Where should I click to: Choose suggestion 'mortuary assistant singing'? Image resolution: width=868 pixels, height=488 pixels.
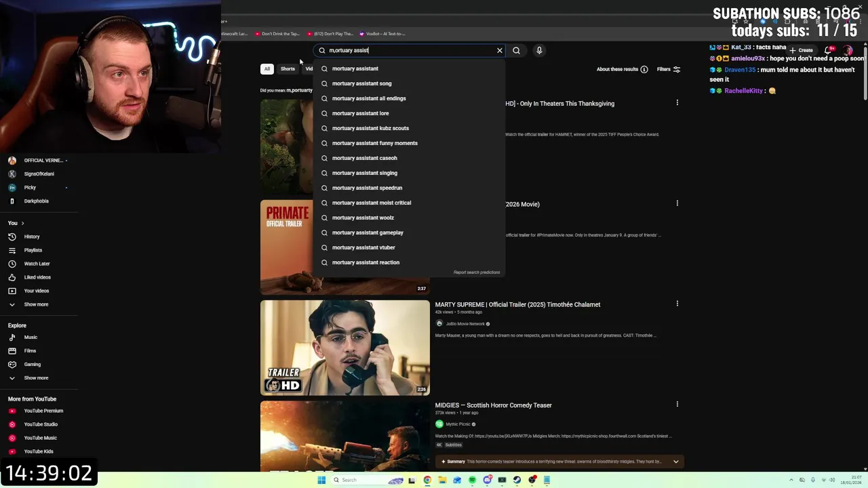409,173
